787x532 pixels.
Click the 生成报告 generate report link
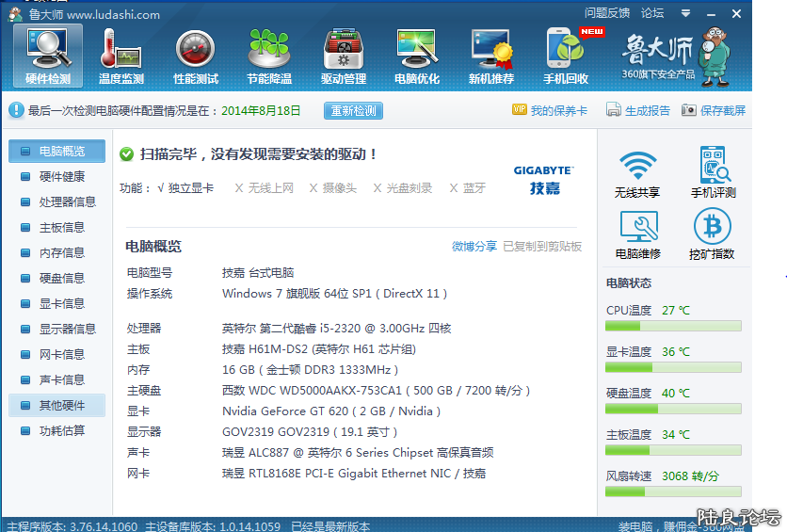(638, 110)
